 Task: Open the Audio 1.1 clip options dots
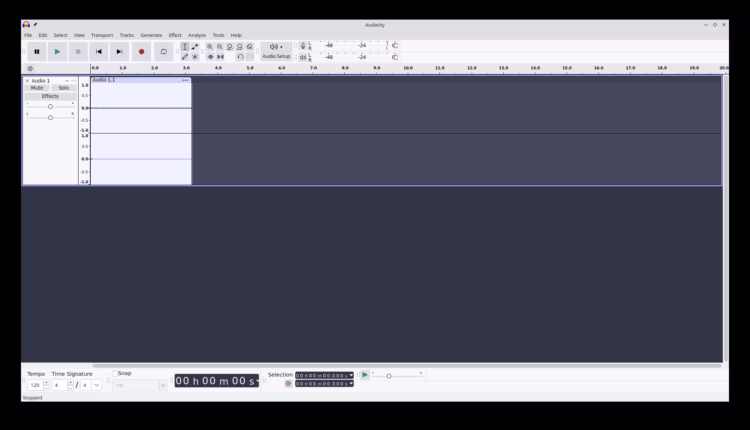click(x=185, y=80)
